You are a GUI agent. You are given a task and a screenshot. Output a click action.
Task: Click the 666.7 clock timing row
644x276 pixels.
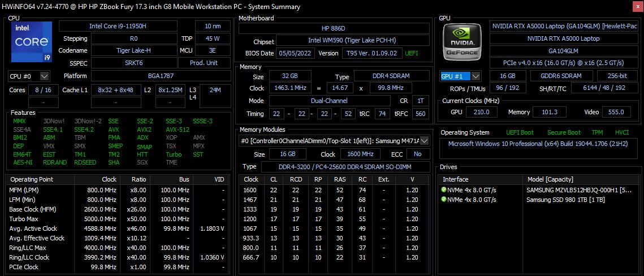pyautogui.click(x=334, y=257)
